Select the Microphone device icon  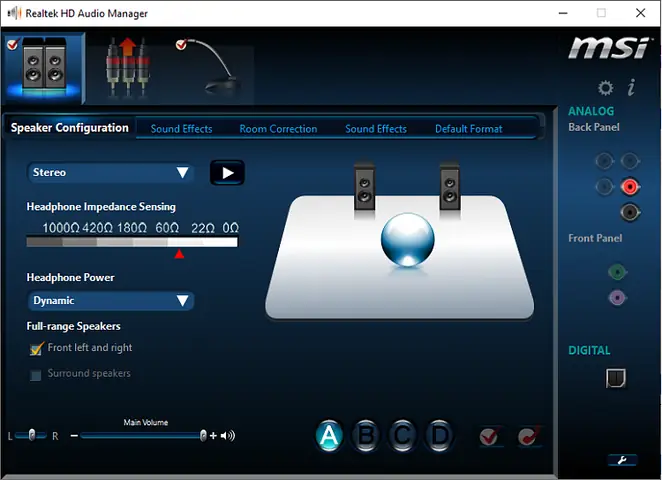[210, 66]
